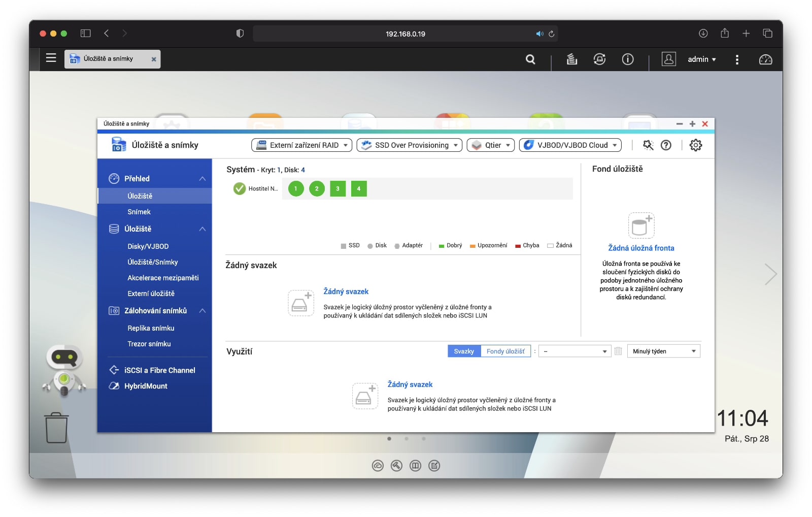Open the Qboti robot assistant

tap(64, 370)
